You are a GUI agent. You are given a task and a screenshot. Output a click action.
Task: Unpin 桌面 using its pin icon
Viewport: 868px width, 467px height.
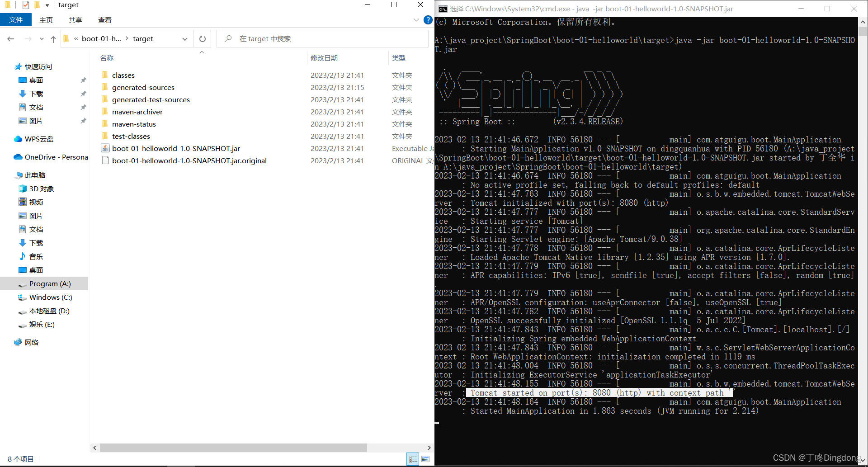(x=83, y=80)
